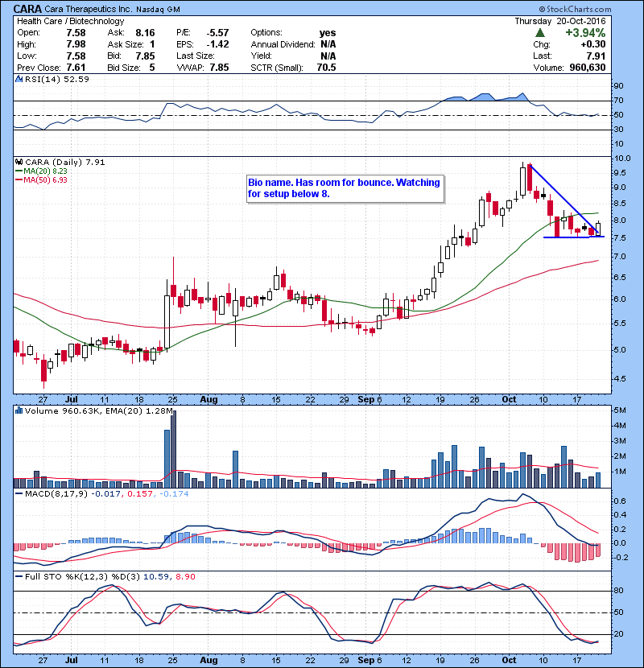Click the Cara Therapeutics Inc. company name
Image resolution: width=644 pixels, height=668 pixels.
point(89,9)
